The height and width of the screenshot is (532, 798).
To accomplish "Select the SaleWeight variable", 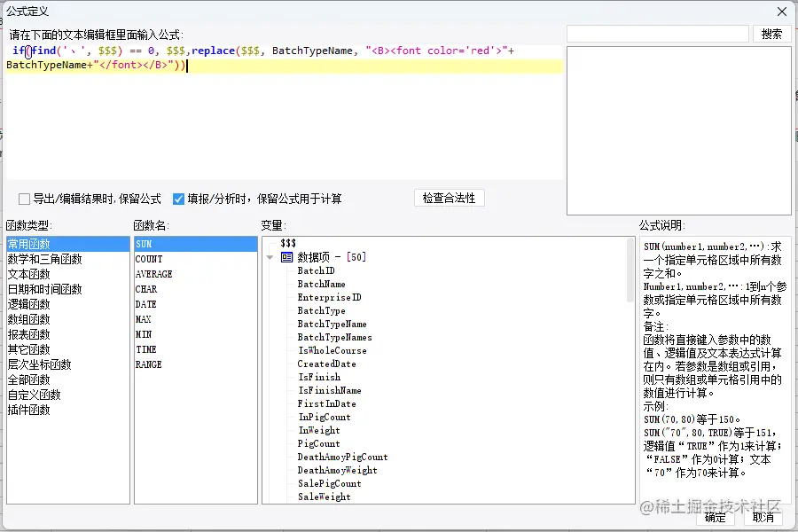I will coord(325,497).
